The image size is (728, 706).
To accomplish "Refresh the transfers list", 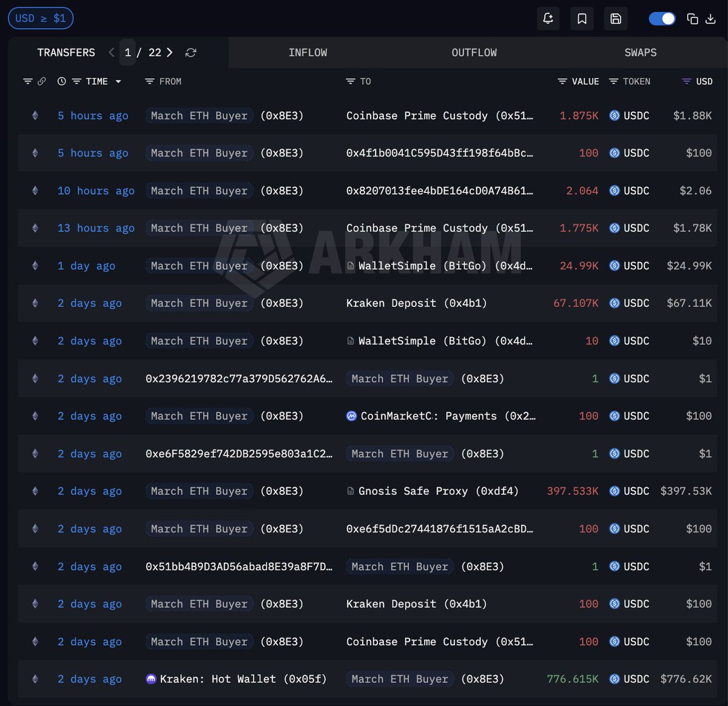I will (190, 53).
